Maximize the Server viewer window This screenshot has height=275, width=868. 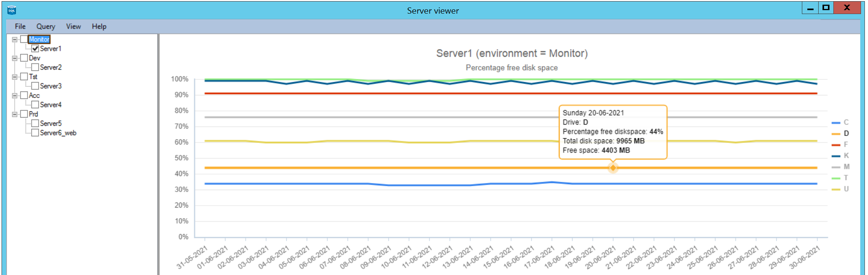click(x=826, y=7)
